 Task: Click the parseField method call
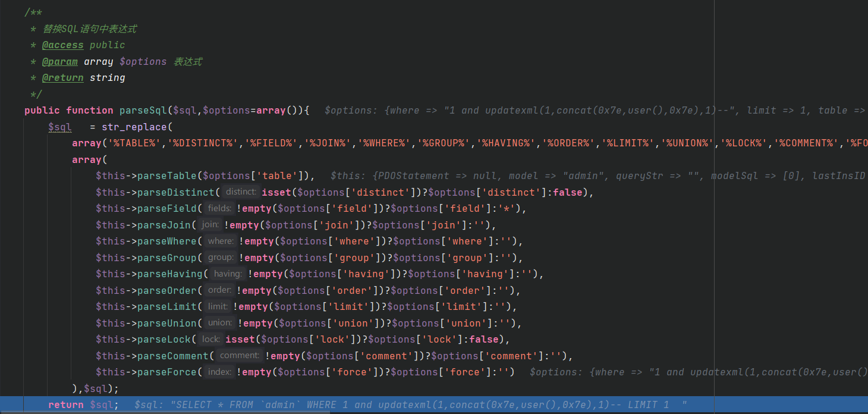tap(167, 209)
